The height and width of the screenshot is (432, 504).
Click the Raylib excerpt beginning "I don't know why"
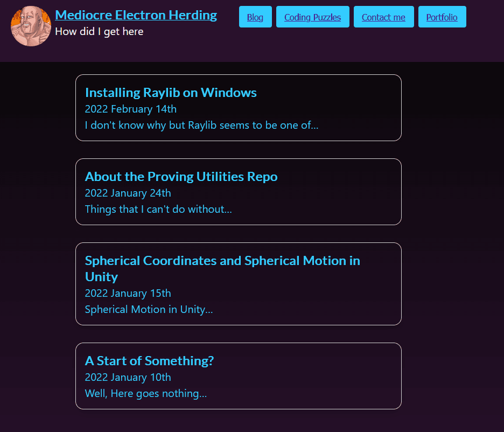pos(201,126)
